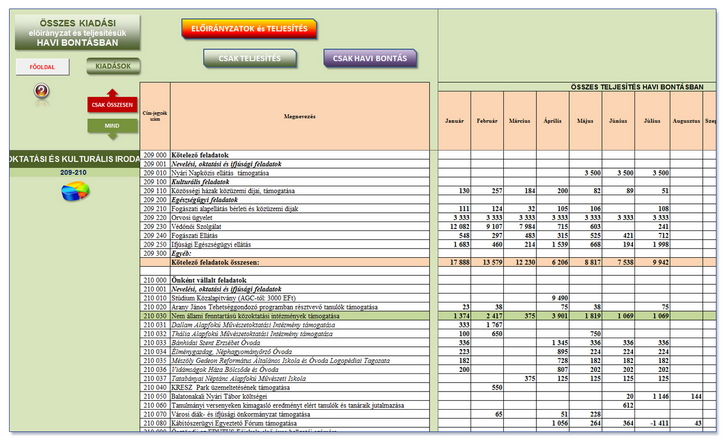Click the red question mark help icon

click(x=42, y=91)
